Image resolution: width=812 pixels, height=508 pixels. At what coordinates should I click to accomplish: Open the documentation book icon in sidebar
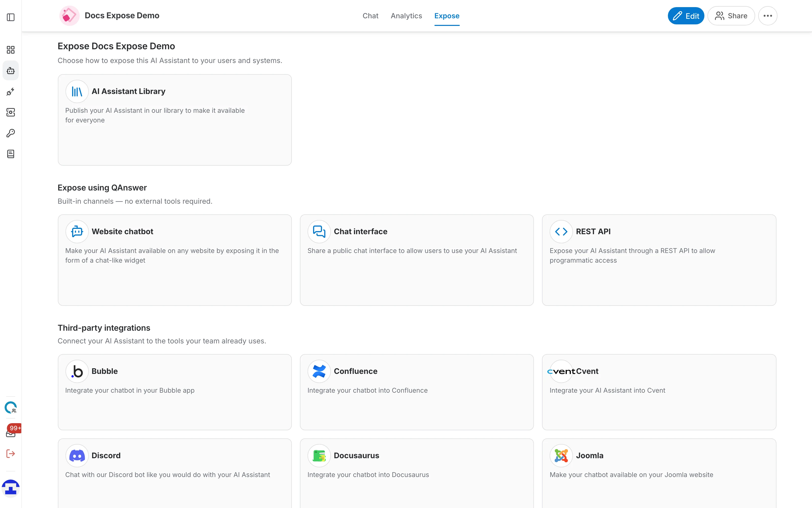pyautogui.click(x=11, y=154)
